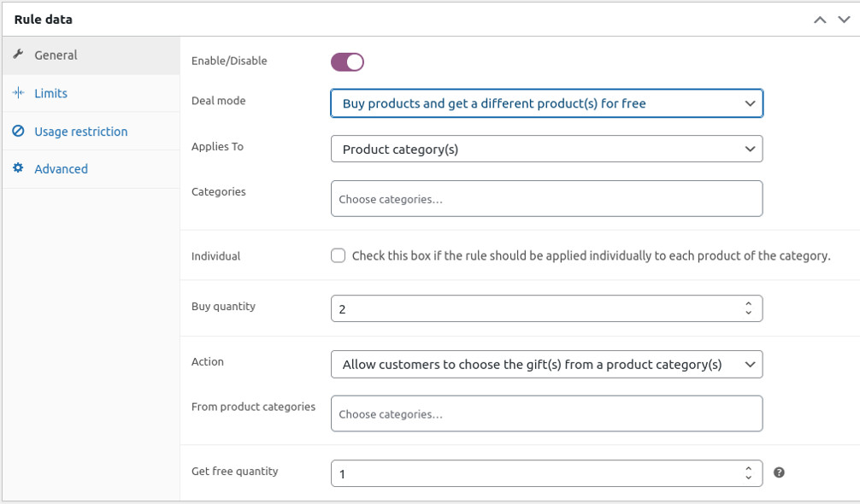This screenshot has width=860, height=504.
Task: Move Rule data panel down arrow
Action: tap(844, 20)
